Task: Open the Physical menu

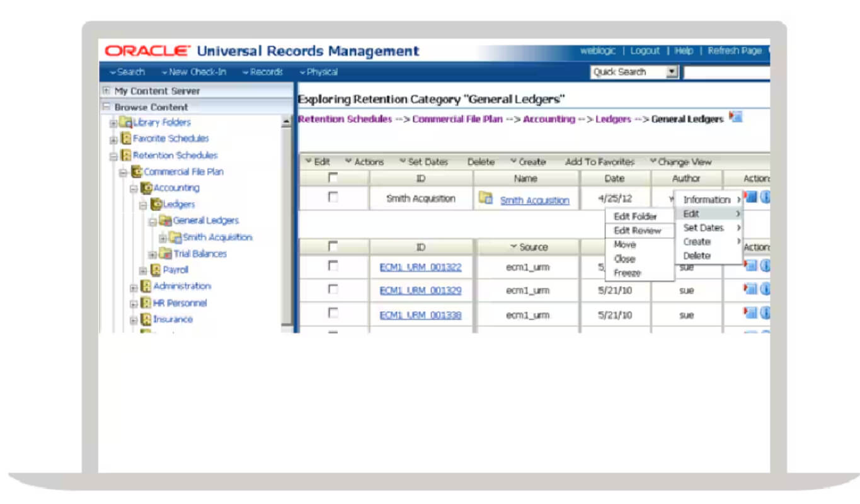Action: coord(318,72)
